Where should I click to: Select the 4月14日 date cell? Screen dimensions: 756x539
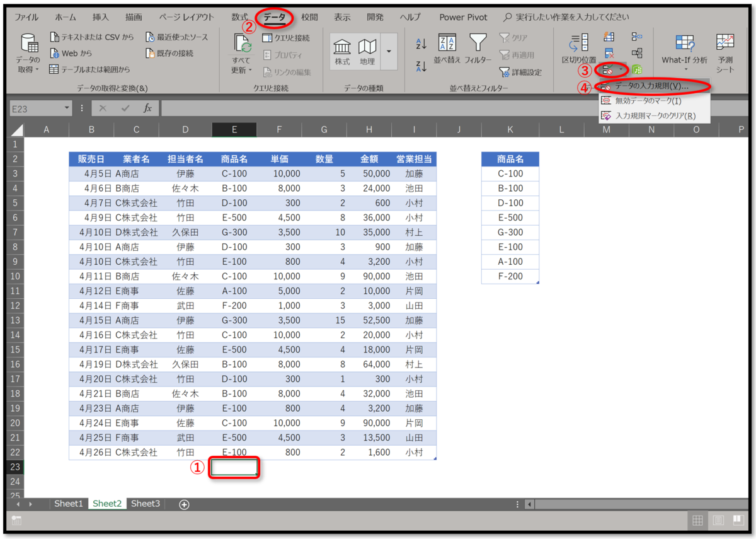tap(91, 306)
